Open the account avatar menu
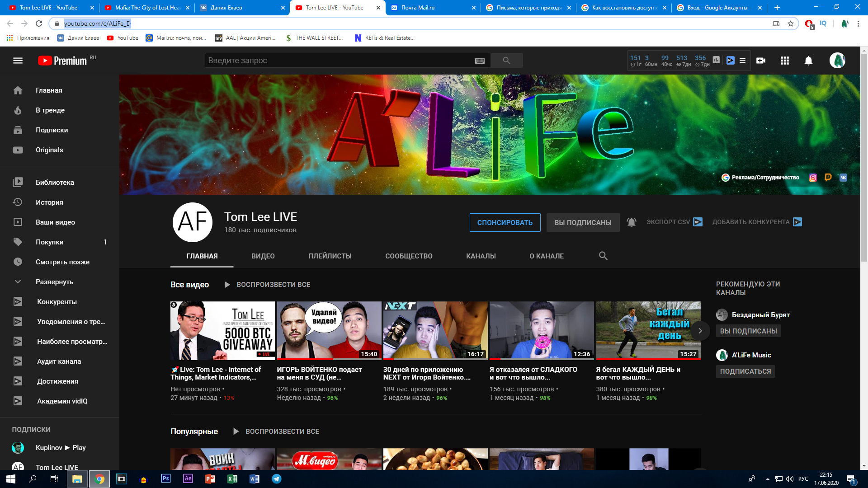Image resolution: width=868 pixels, height=488 pixels. click(837, 61)
